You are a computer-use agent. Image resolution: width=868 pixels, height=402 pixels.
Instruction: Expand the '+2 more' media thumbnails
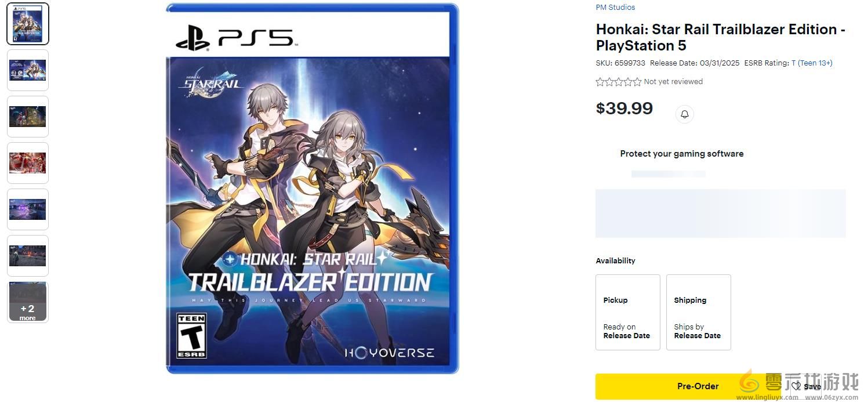pos(27,301)
